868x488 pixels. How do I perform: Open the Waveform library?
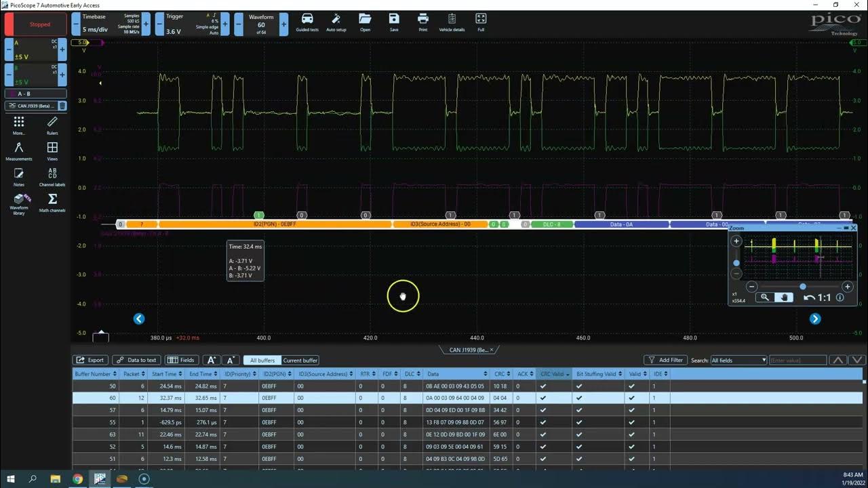click(19, 204)
